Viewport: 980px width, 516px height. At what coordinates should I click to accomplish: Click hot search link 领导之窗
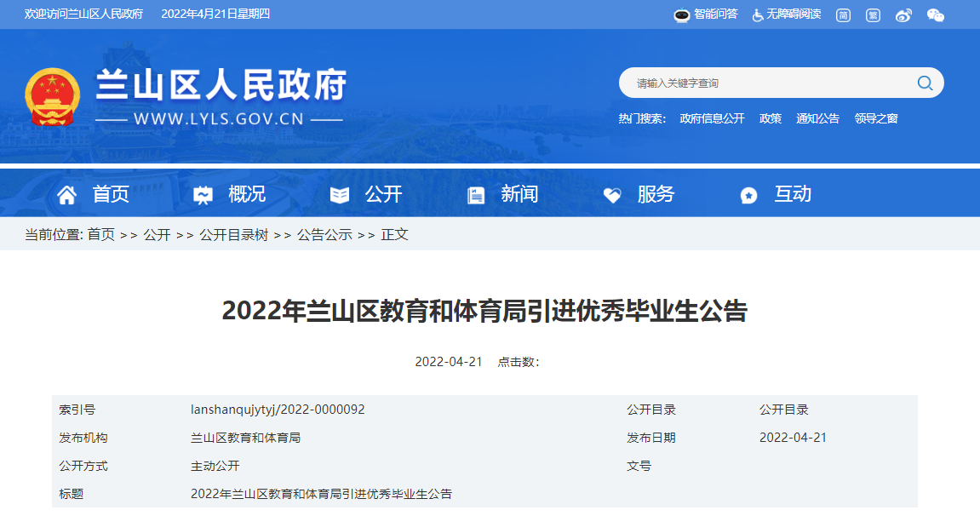click(x=875, y=118)
